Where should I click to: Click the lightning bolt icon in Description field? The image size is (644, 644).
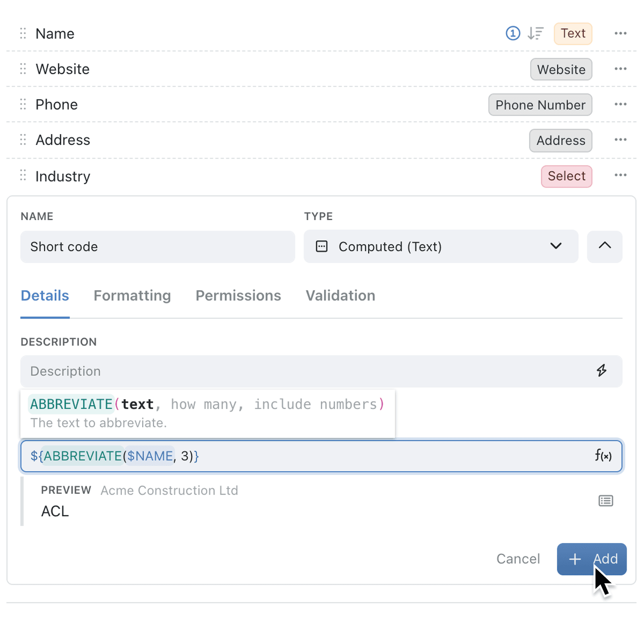(x=601, y=371)
